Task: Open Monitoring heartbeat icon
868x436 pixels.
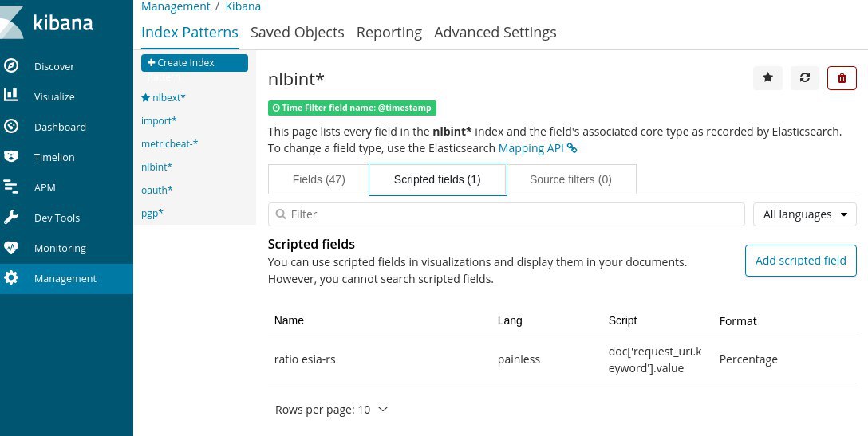Action: click(x=11, y=247)
